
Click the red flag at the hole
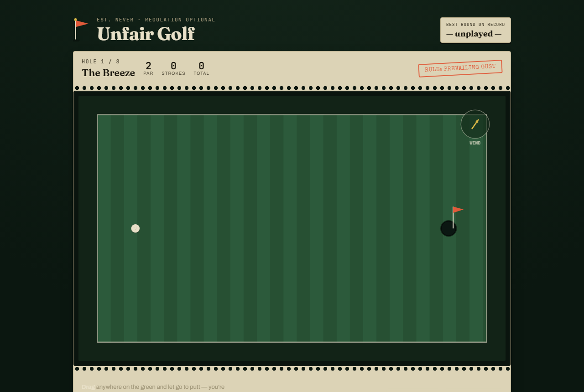pyautogui.click(x=458, y=210)
